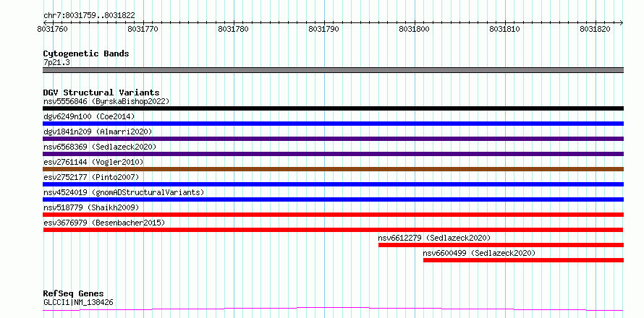Click the nsv5556846 (ByrskaBishop2022) label
Image resolution: width=644 pixels, height=318 pixels.
pos(106,101)
